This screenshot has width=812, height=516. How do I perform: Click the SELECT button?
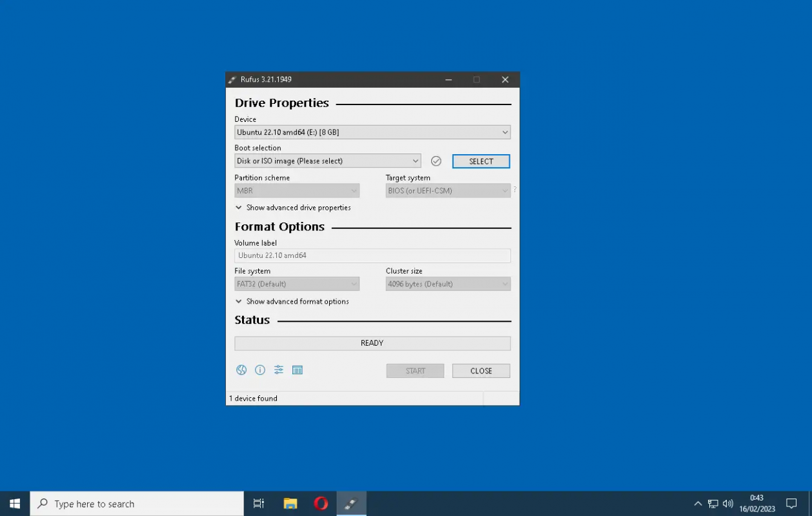click(482, 161)
